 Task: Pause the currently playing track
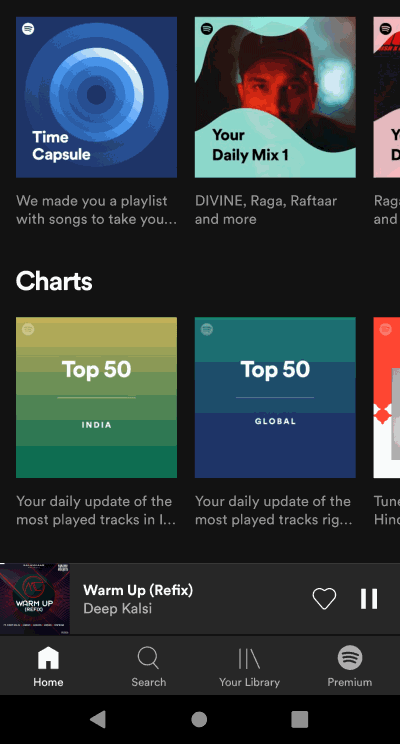click(x=369, y=598)
